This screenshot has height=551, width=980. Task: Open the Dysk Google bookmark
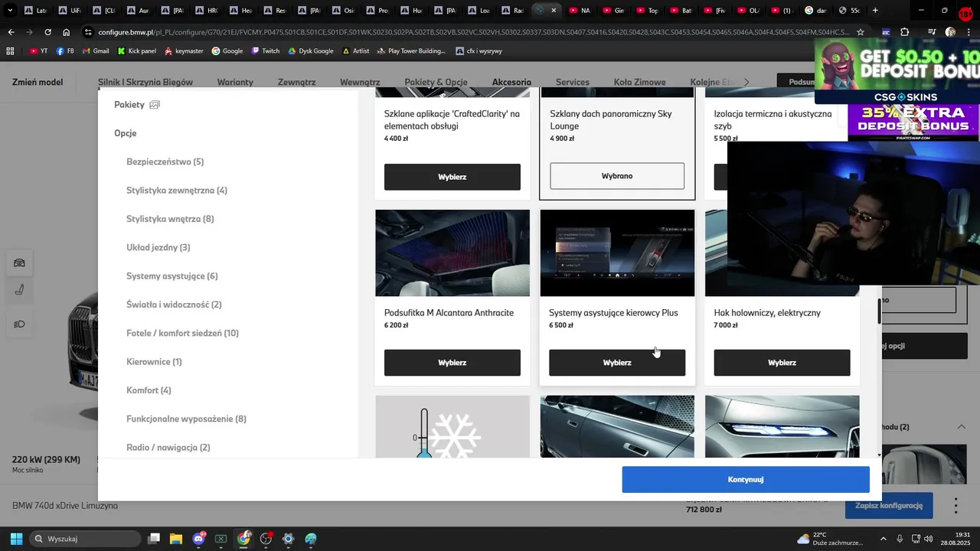(311, 51)
